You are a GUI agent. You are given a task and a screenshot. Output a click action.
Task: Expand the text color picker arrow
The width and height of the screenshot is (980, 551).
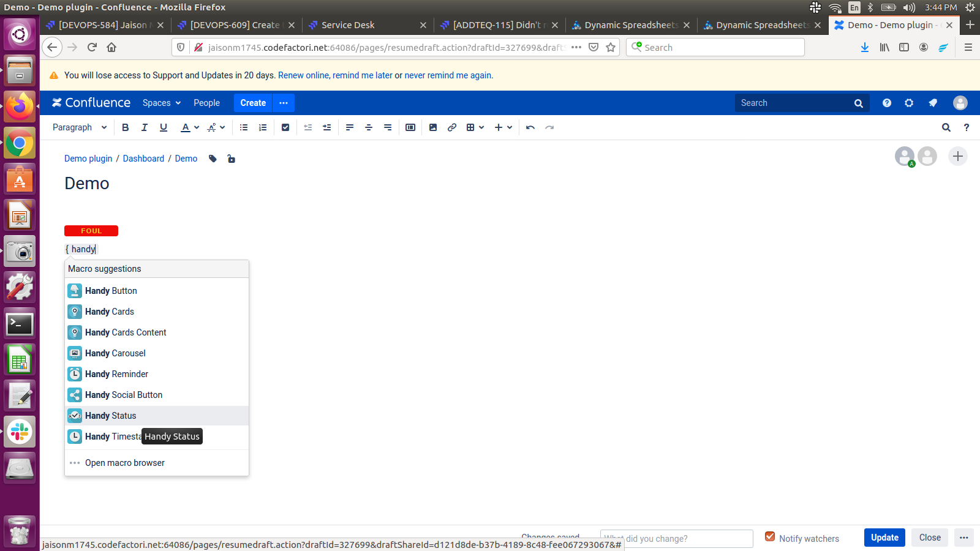(x=197, y=127)
